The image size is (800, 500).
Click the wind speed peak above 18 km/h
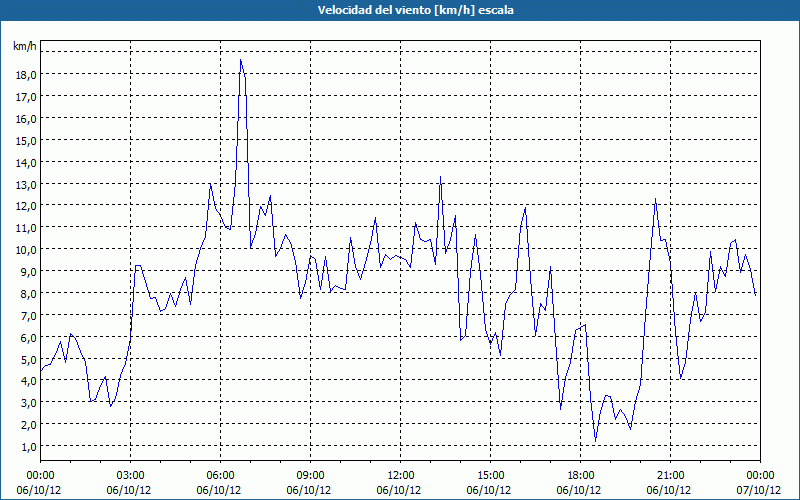tap(240, 60)
